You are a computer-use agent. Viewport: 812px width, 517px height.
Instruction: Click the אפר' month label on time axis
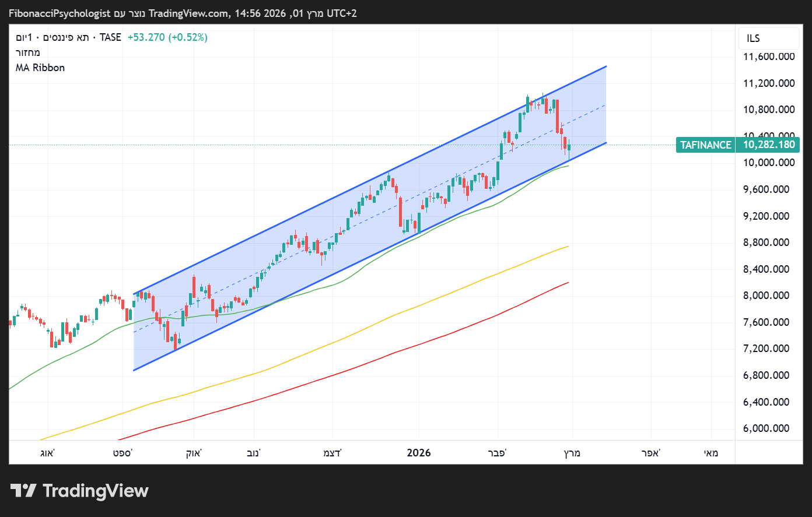pyautogui.click(x=651, y=453)
